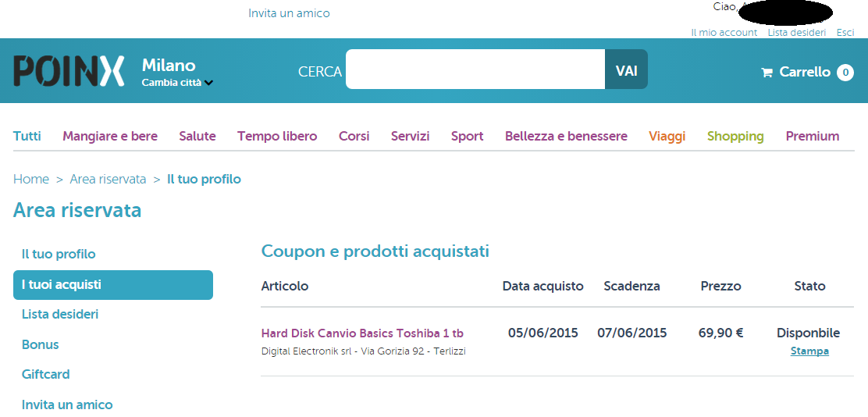Select Il tuo profilo in sidebar

(x=59, y=255)
